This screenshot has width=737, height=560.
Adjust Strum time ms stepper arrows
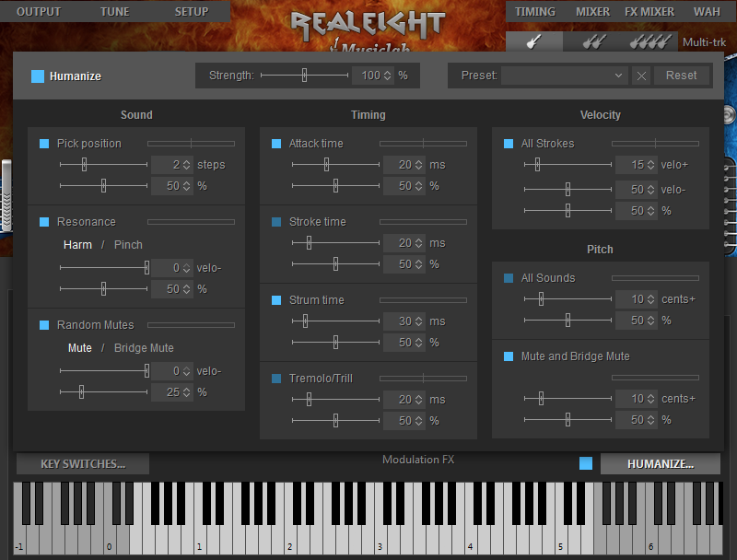click(419, 321)
